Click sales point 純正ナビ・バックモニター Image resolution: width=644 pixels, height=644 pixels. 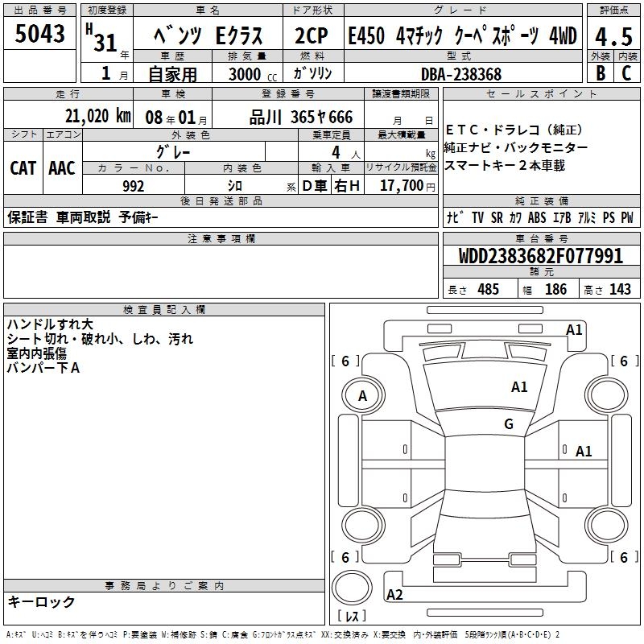515,147
